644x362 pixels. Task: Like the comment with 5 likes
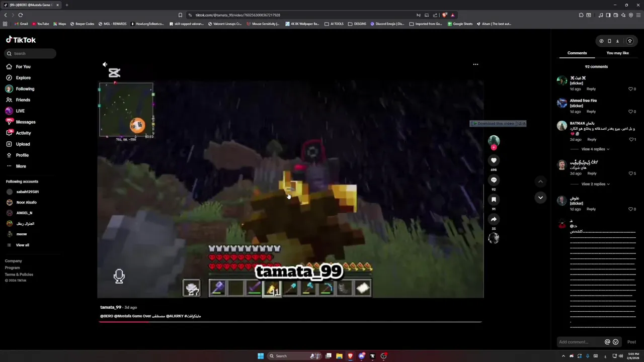tap(630, 173)
